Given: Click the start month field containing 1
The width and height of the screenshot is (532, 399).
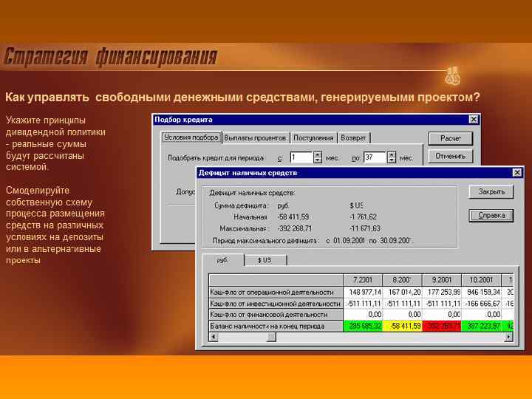Looking at the screenshot, I should [301, 157].
